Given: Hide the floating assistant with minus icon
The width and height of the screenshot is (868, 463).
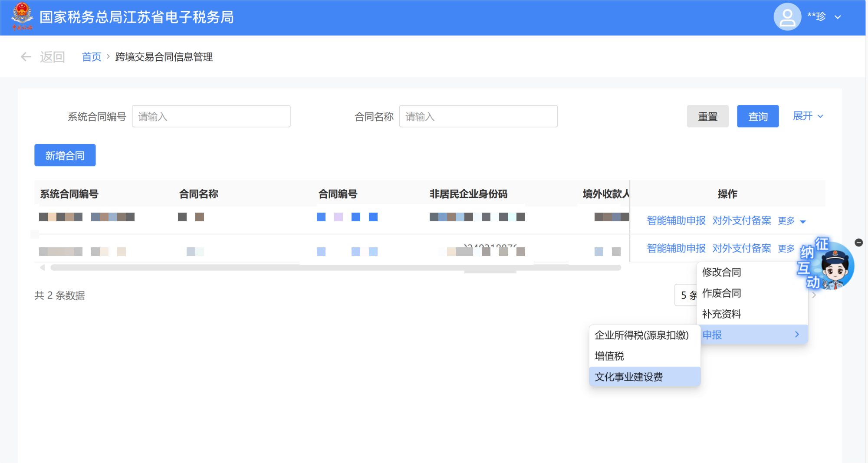Looking at the screenshot, I should 858,243.
